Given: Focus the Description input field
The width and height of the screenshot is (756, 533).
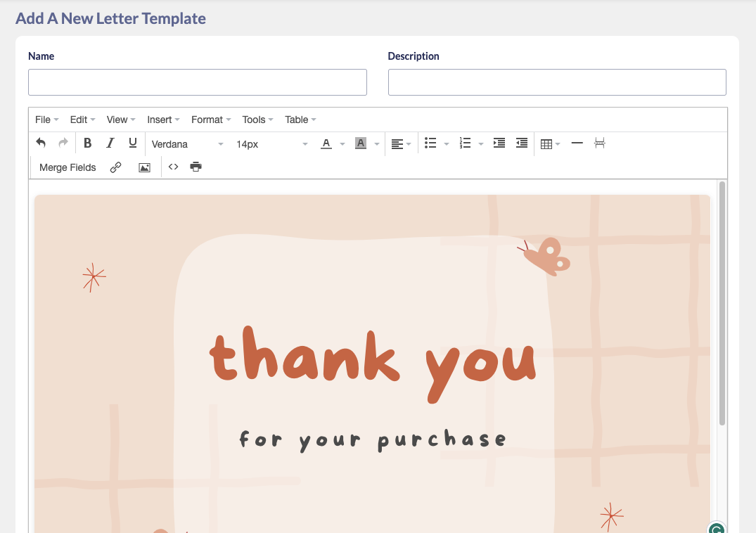Looking at the screenshot, I should click(x=558, y=82).
